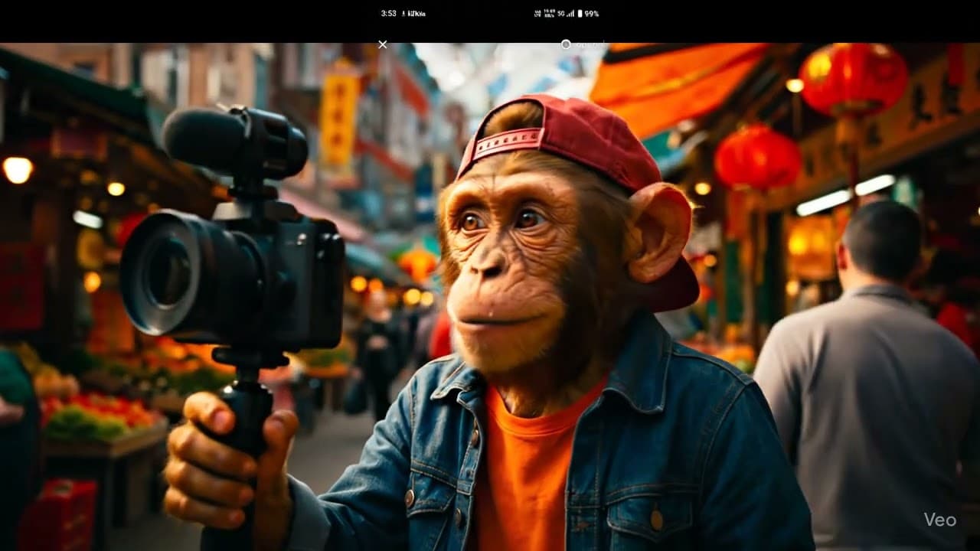Tap the circle icon above the video

click(x=566, y=44)
